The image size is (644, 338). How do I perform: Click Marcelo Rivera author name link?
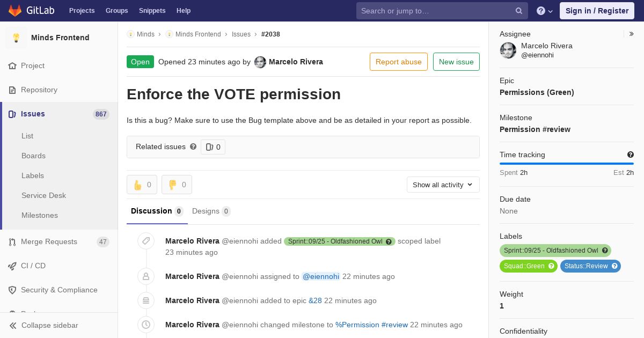click(x=296, y=62)
